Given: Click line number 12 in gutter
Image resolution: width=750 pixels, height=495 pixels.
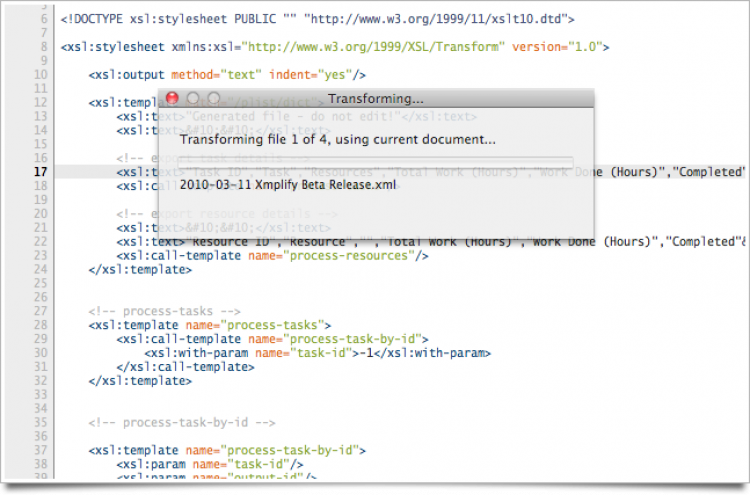Looking at the screenshot, I should pos(41,102).
